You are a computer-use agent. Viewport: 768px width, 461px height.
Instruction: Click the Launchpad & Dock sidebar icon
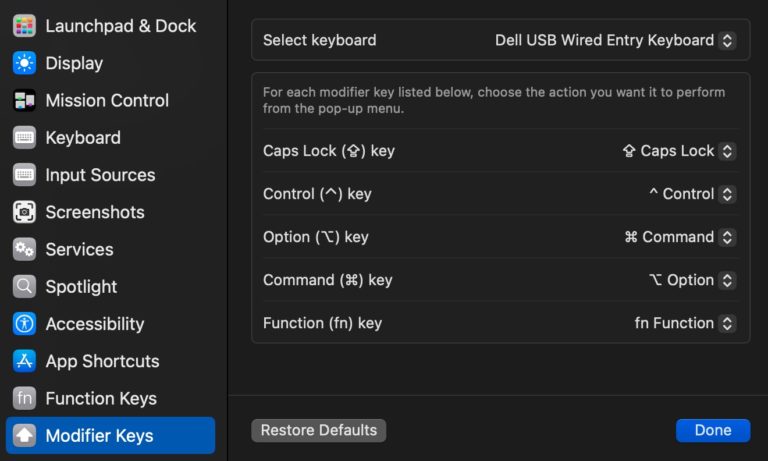(x=24, y=26)
